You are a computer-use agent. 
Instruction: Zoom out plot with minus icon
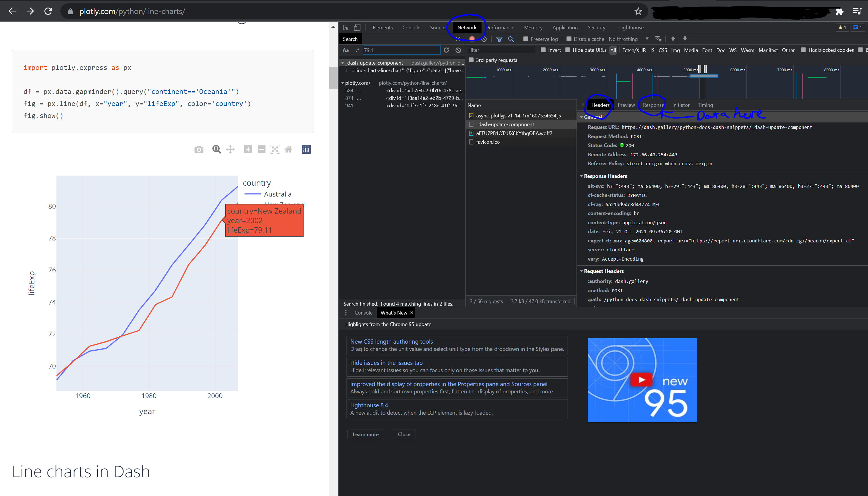pyautogui.click(x=261, y=149)
